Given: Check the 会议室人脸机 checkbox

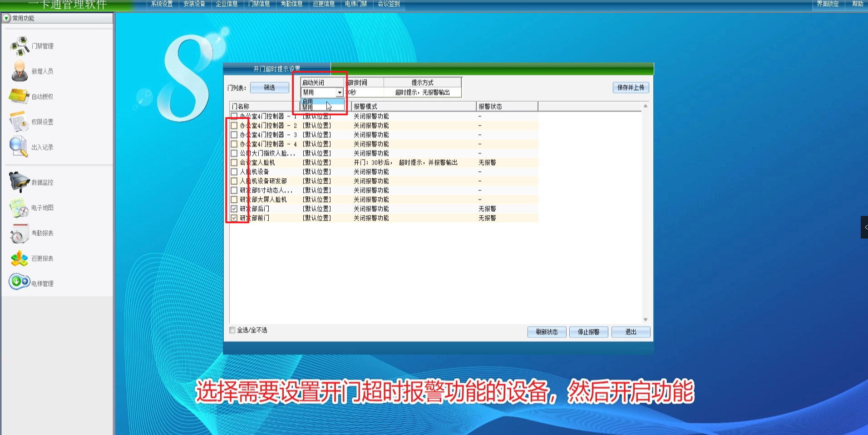Looking at the screenshot, I should coord(234,162).
